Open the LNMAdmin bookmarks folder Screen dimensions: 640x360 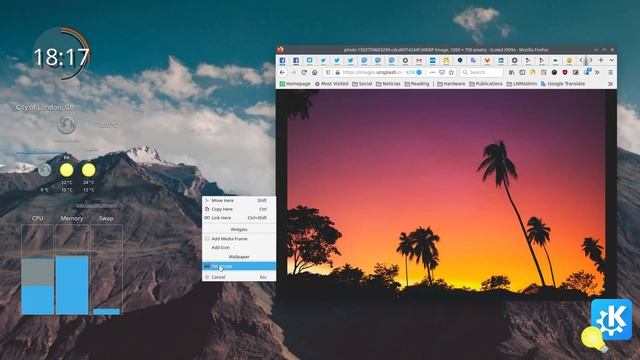coord(522,84)
